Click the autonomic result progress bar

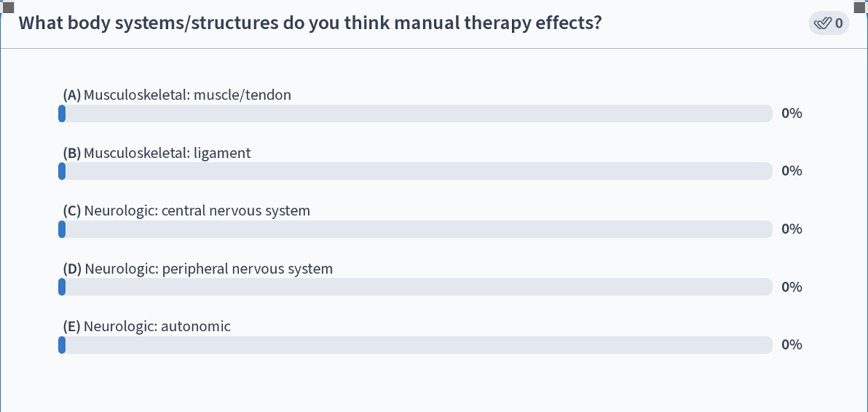[x=415, y=345]
